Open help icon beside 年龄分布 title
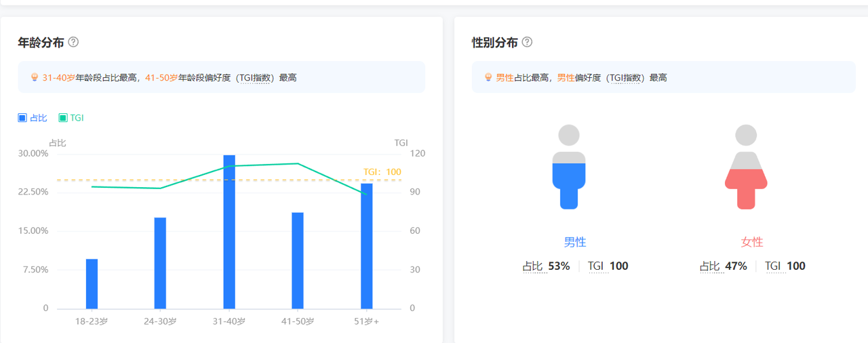 [x=74, y=42]
